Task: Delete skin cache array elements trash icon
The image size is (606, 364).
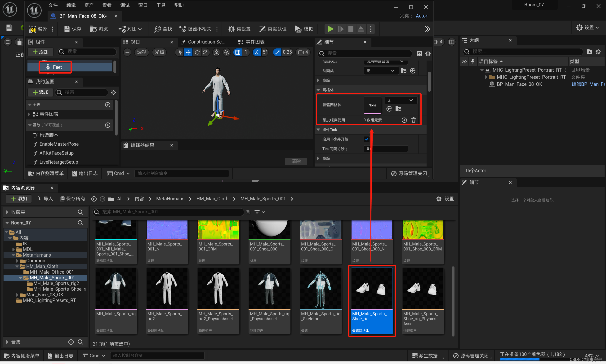Action: point(414,120)
